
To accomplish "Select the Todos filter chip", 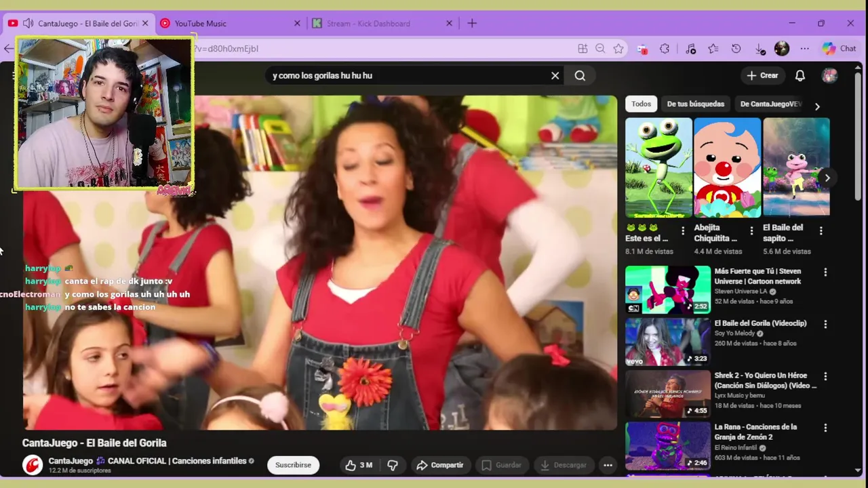I will click(x=641, y=104).
